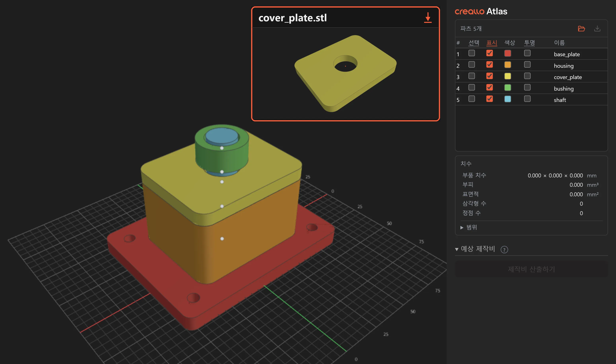Open the estimated cost help icon

click(x=504, y=249)
